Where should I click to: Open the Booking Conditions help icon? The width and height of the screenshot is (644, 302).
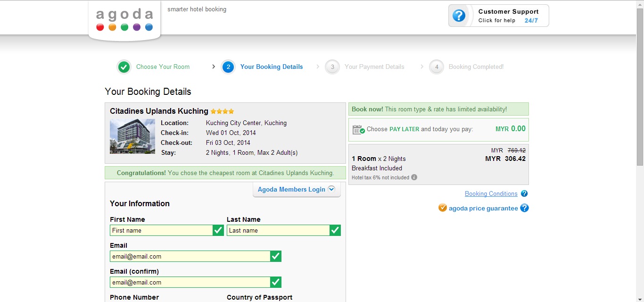point(524,193)
